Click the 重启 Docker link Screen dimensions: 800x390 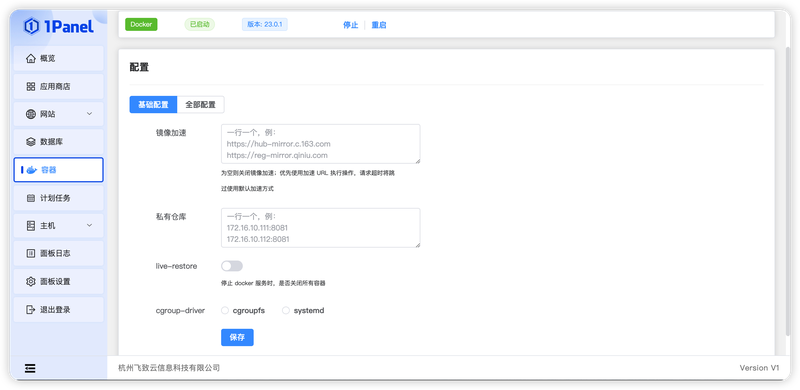pos(379,25)
